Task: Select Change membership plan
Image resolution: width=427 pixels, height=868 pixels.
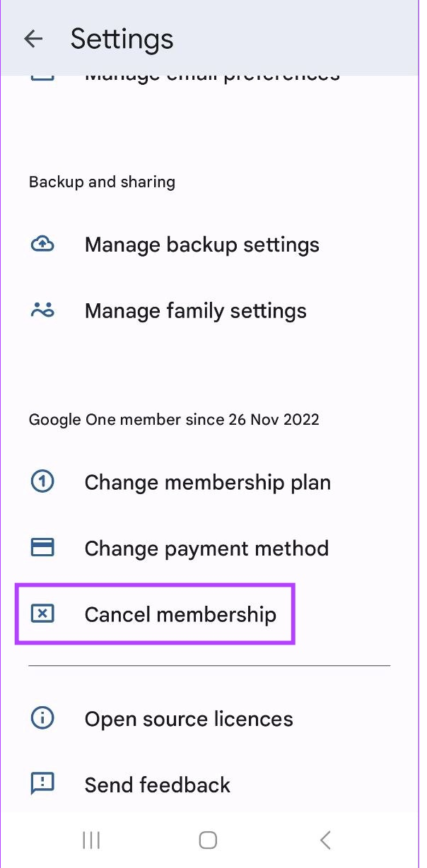Action: 207,481
